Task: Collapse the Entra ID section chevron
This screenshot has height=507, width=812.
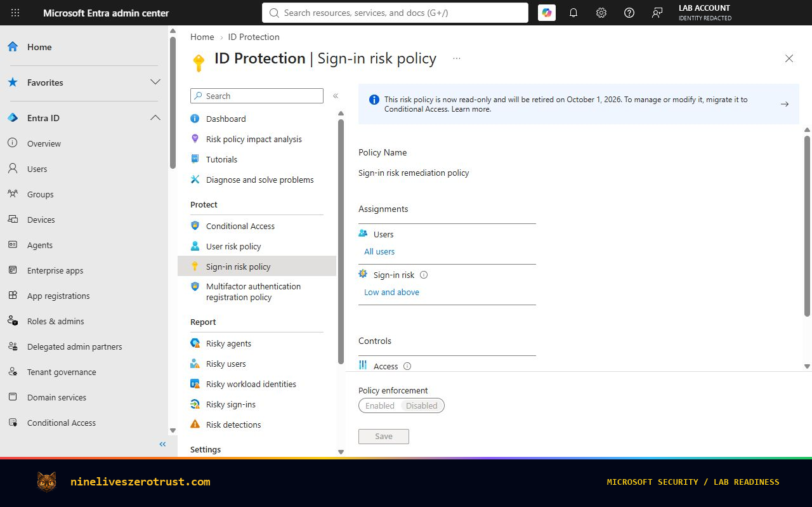Action: (x=155, y=118)
